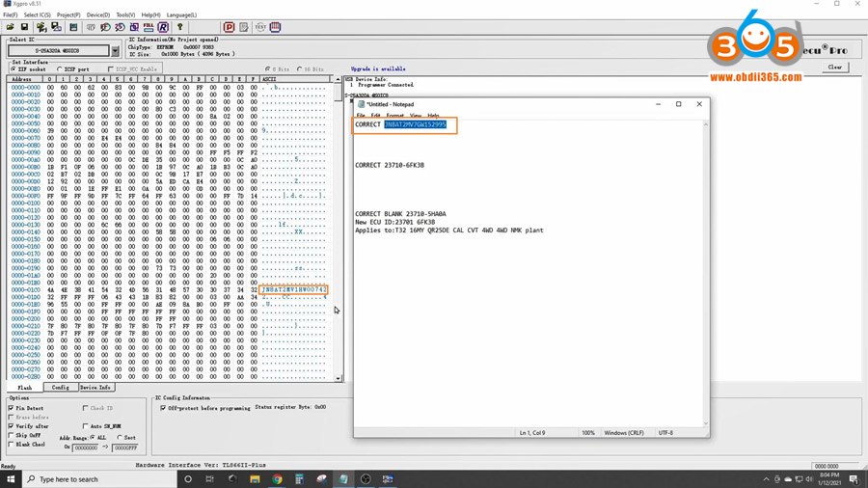The image size is (868, 488).
Task: Enable the Blank Check checkbox
Action: (x=11, y=445)
